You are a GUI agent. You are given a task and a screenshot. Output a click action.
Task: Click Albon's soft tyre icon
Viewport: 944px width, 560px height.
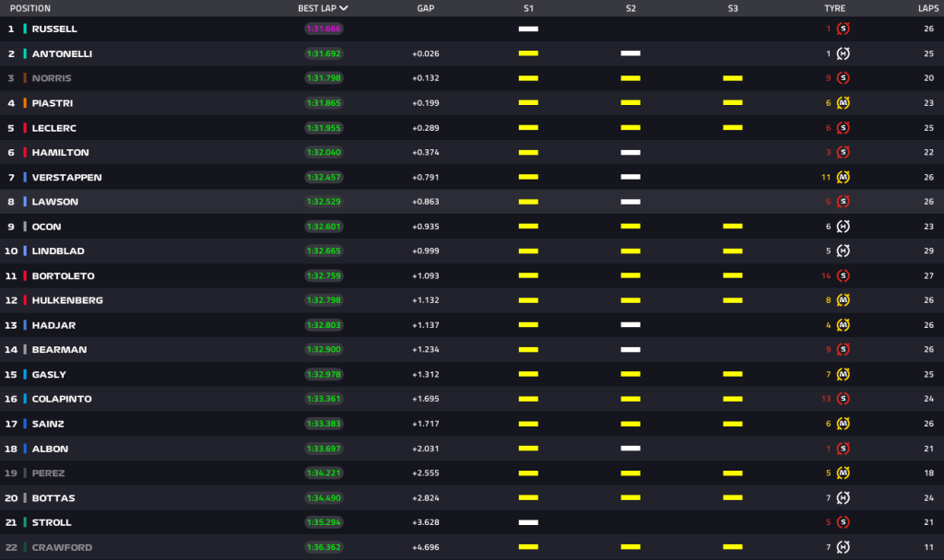[x=843, y=449]
